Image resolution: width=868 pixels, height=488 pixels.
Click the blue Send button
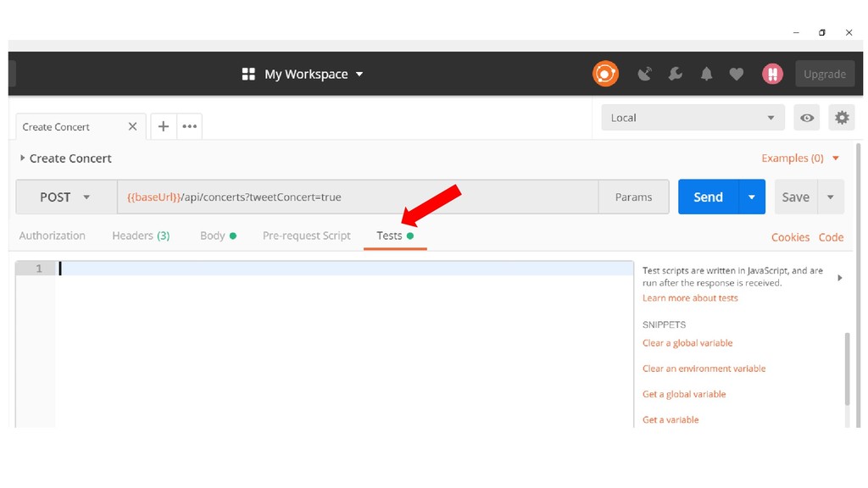[x=708, y=197]
